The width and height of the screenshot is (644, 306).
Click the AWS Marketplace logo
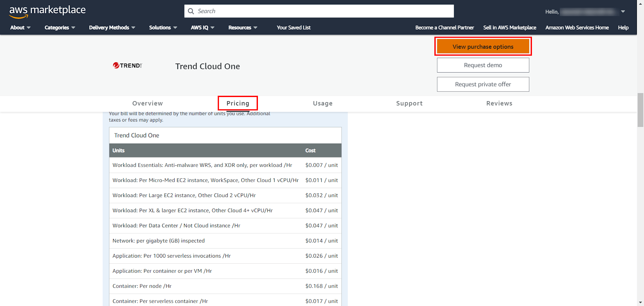click(x=47, y=12)
